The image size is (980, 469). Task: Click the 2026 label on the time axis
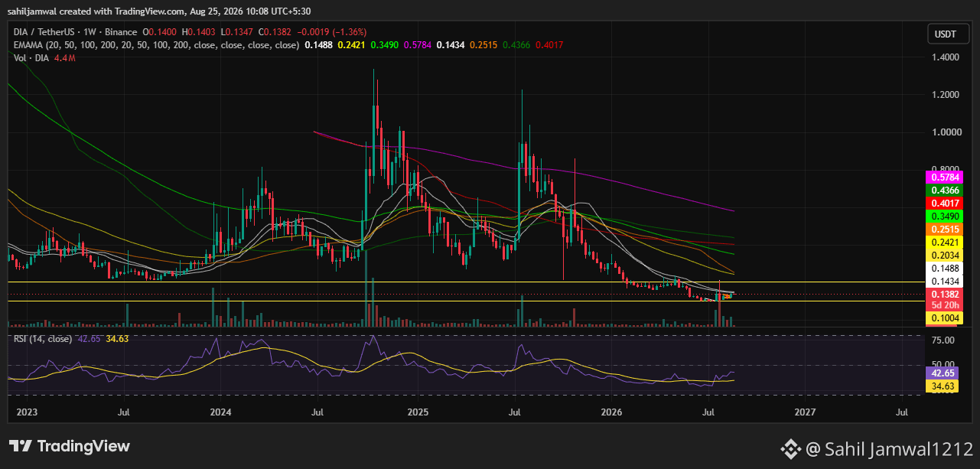[610, 412]
